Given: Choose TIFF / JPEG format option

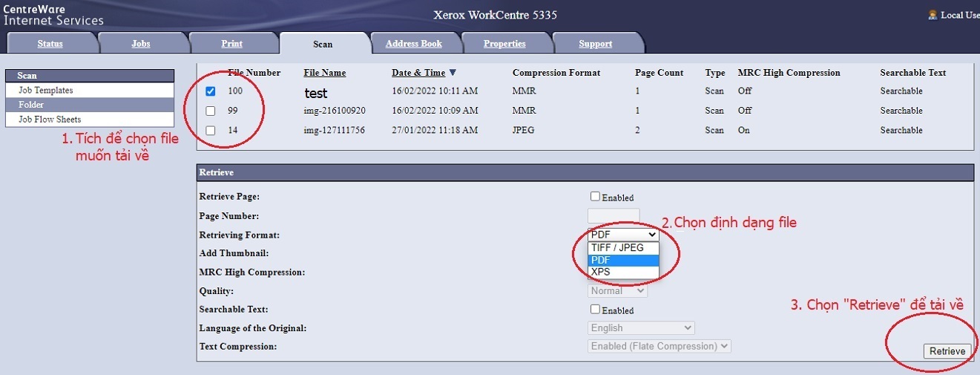Looking at the screenshot, I should [623, 248].
